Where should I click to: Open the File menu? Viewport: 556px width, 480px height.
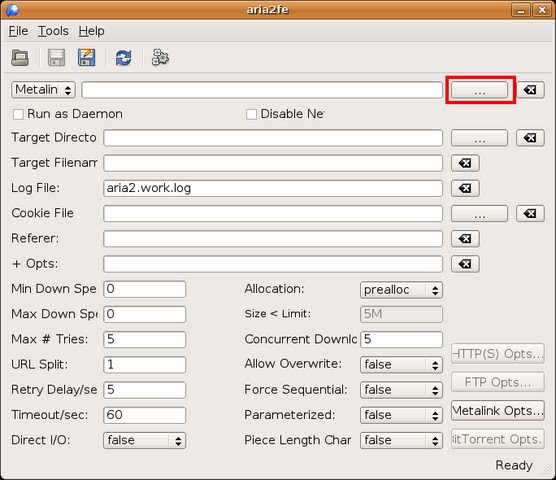tap(18, 31)
